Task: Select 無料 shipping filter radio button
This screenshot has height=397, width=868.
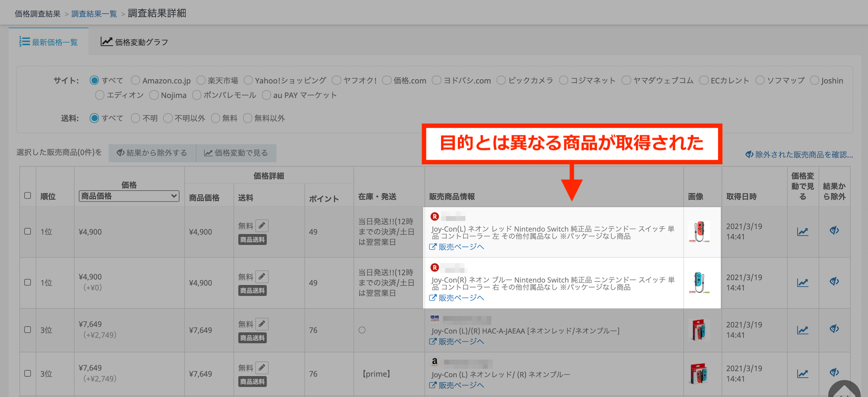Action: click(x=215, y=118)
